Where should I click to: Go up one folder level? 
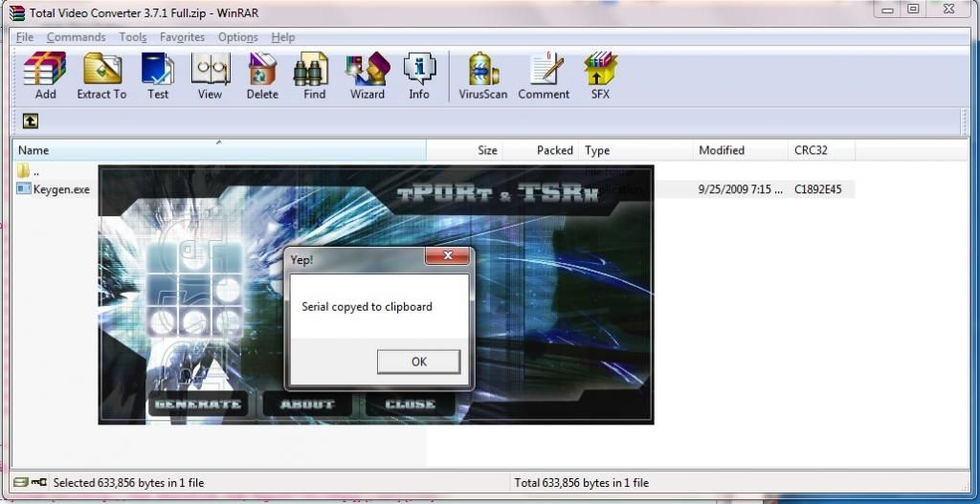pos(31,121)
